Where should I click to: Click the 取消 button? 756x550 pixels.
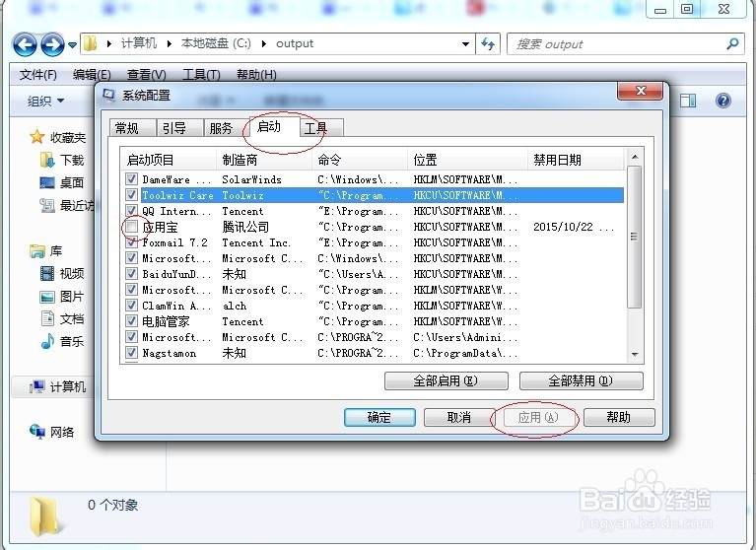[459, 417]
